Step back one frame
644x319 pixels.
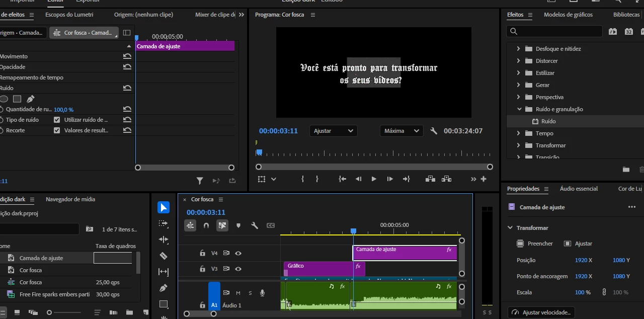(358, 179)
